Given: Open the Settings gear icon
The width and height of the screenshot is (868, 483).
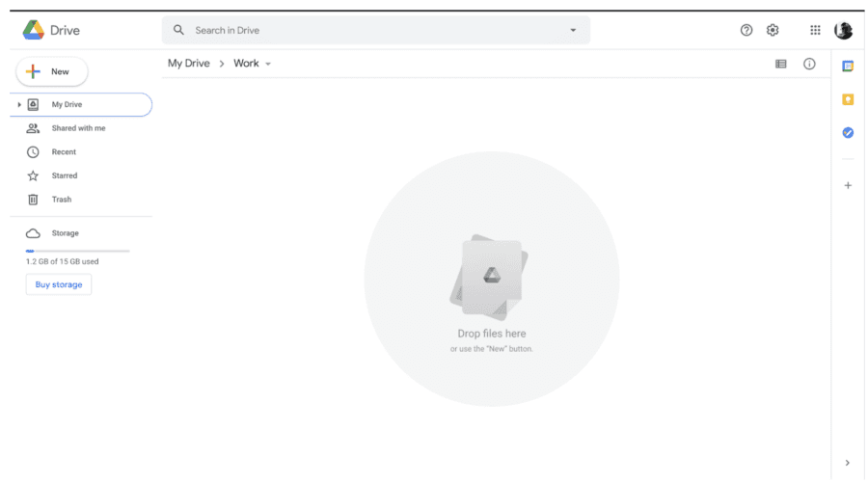Looking at the screenshot, I should (773, 30).
